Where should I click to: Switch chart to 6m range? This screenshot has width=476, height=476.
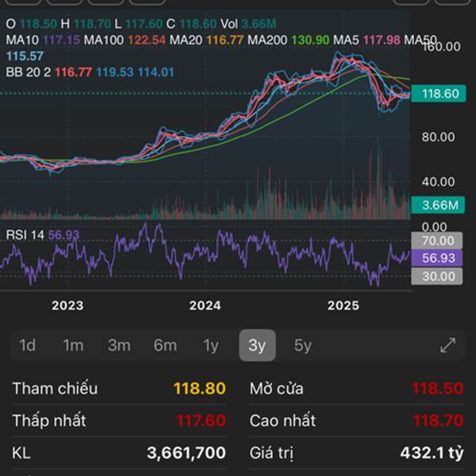[x=165, y=345]
